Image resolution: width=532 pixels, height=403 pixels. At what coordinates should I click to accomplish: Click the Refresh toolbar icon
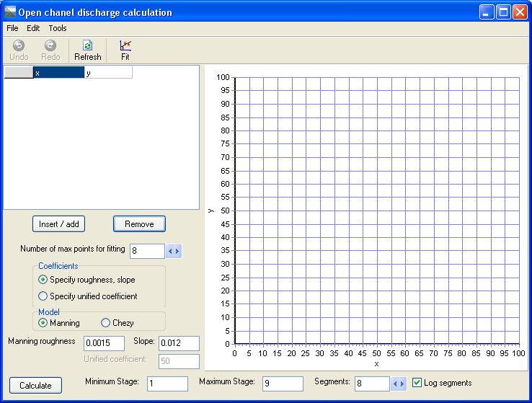click(87, 50)
